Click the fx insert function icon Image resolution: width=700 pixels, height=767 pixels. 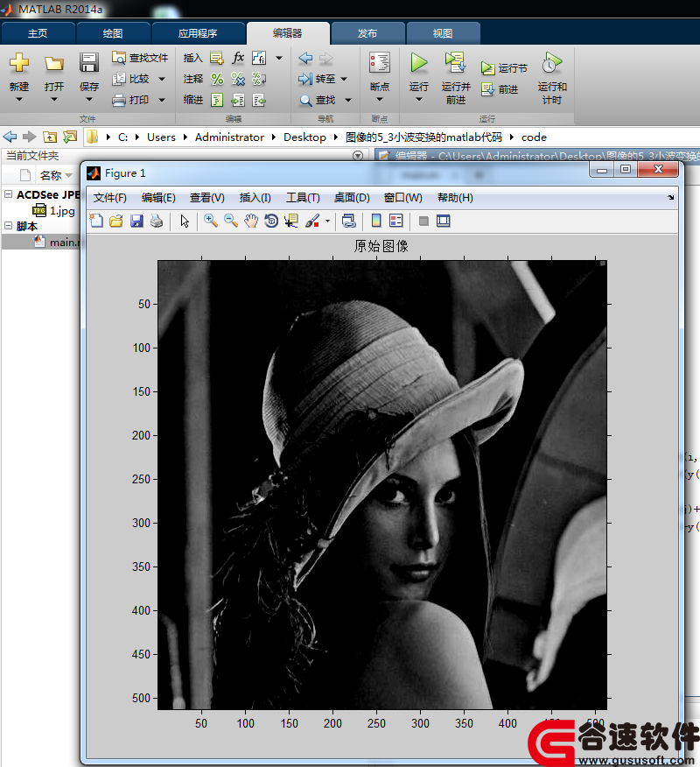[x=238, y=58]
